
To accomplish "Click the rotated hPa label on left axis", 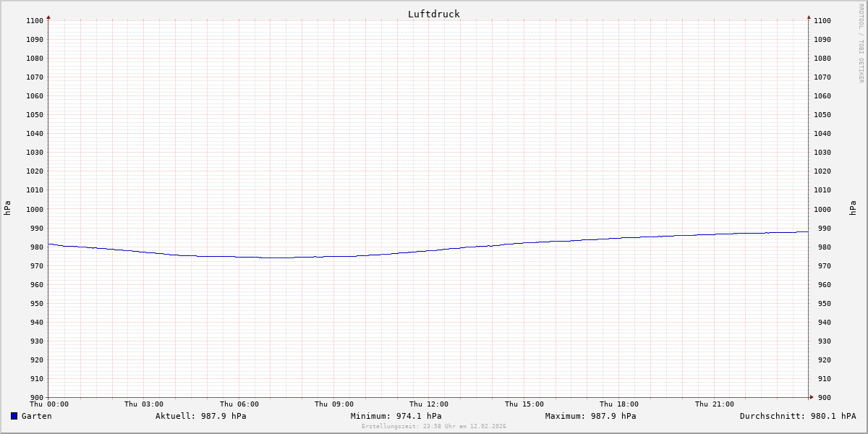I will pos(7,208).
